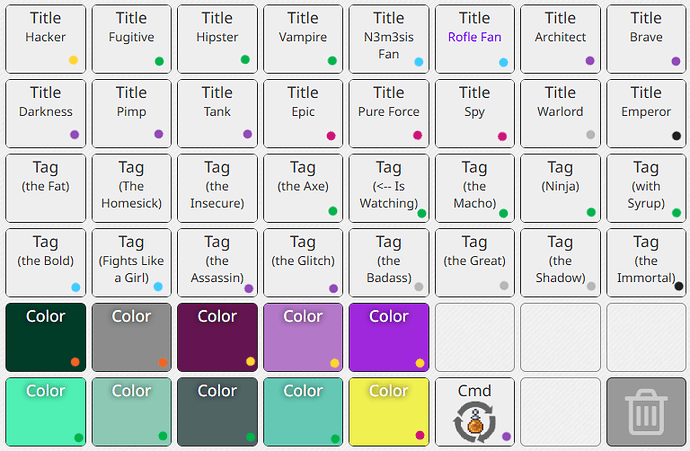Select the Cmd potion refresh item

[475, 412]
